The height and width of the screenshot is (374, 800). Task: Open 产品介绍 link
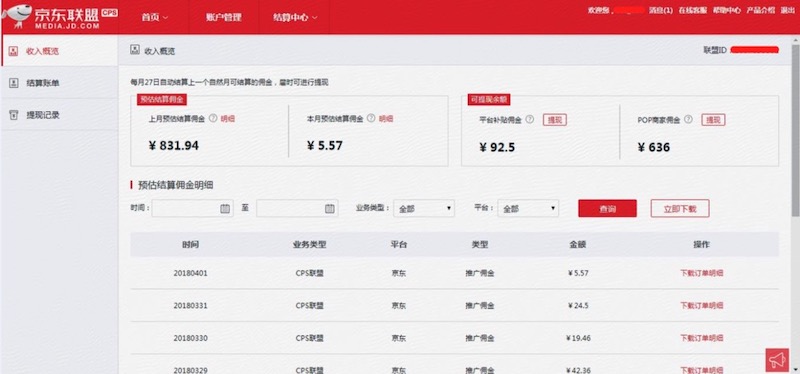point(761,10)
